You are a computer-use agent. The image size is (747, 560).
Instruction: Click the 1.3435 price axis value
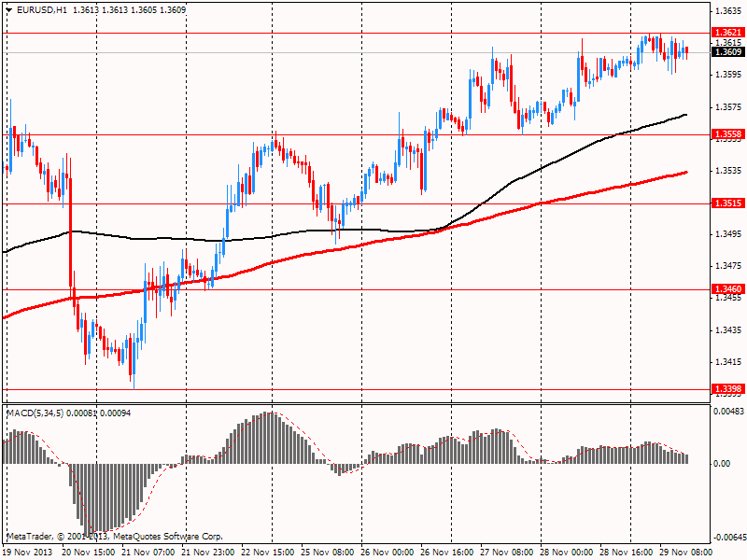click(x=728, y=330)
